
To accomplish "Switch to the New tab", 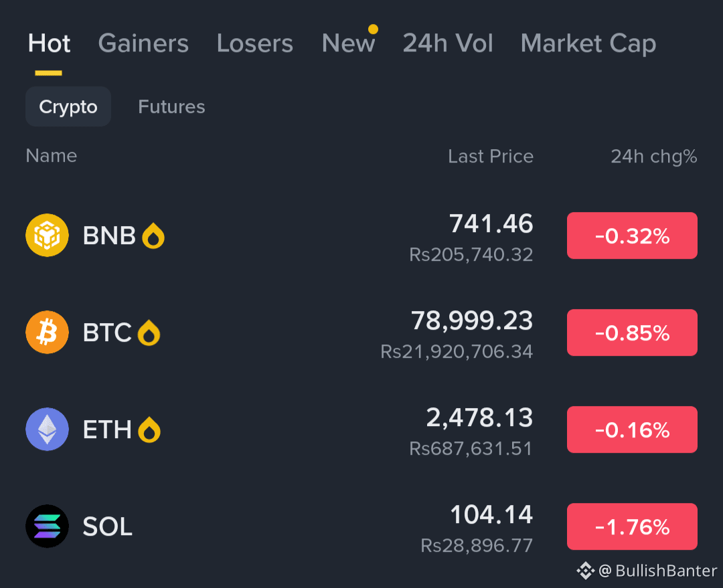I will pos(349,43).
